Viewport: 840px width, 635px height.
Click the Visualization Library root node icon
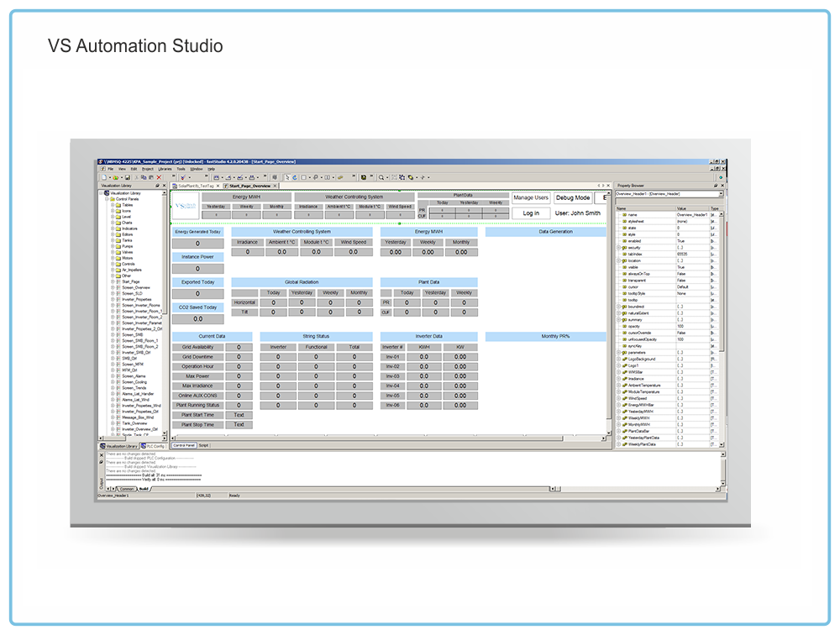pos(107,193)
